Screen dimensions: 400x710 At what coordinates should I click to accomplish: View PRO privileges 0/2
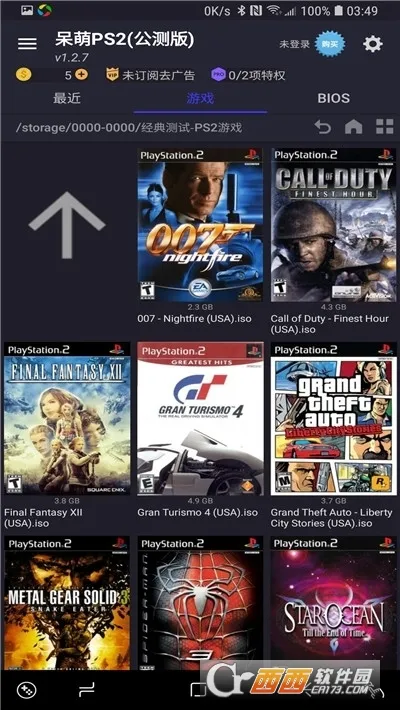248,75
